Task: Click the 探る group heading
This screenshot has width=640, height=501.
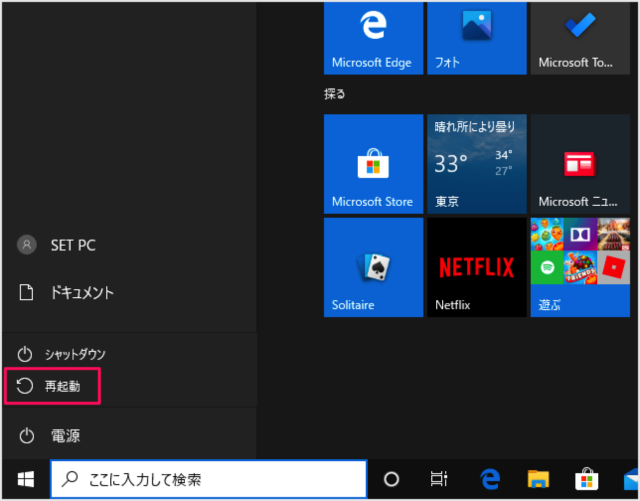Action: (x=334, y=94)
